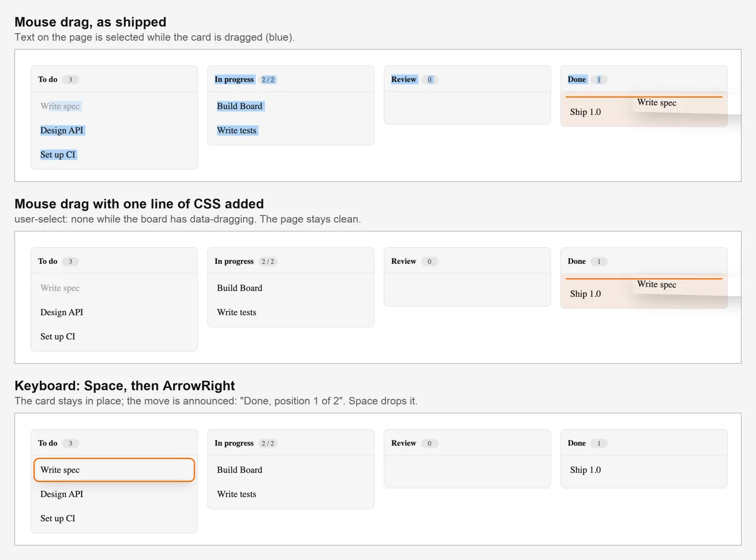Select the Set up CI card in the as-shipped board
The width and height of the screenshot is (756, 560).
[x=114, y=155]
